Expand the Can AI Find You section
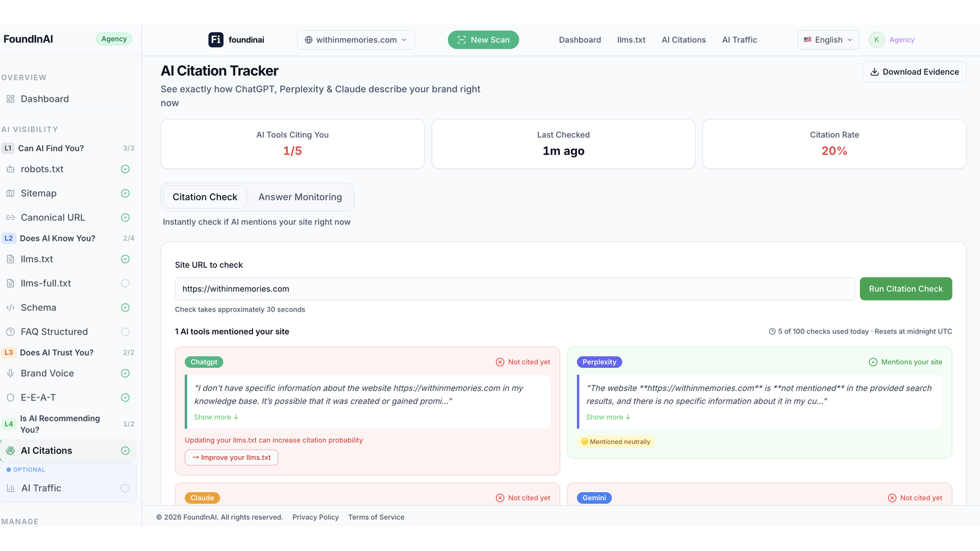 point(68,148)
